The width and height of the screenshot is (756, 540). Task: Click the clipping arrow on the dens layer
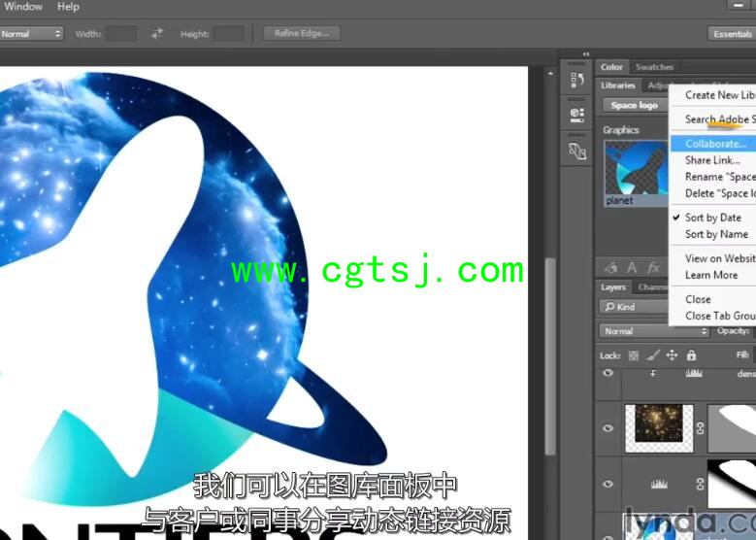[x=653, y=373]
